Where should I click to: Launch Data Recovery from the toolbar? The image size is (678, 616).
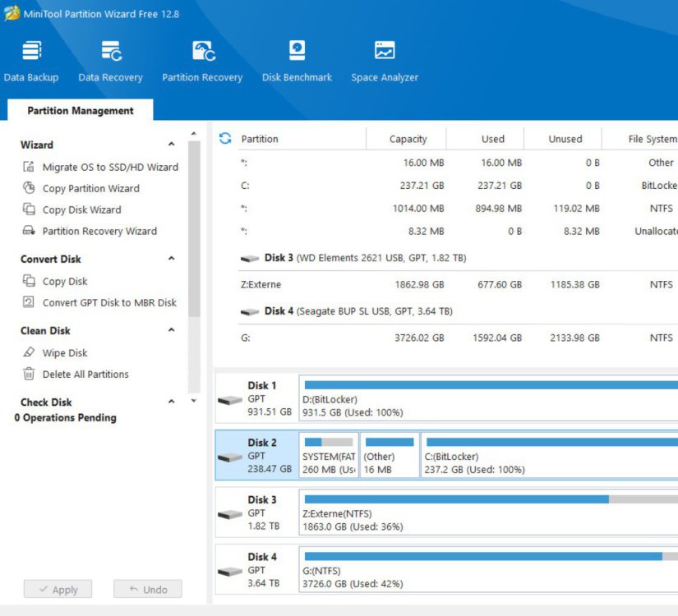[x=110, y=62]
